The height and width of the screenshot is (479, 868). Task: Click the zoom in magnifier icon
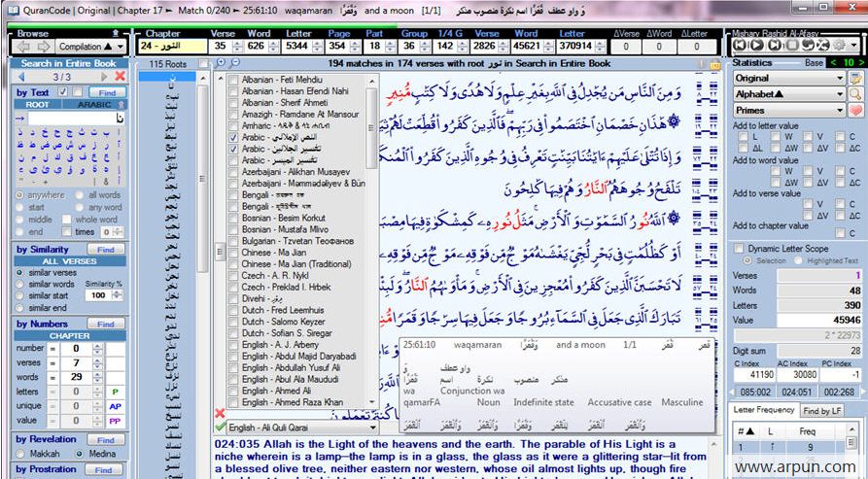(220, 62)
